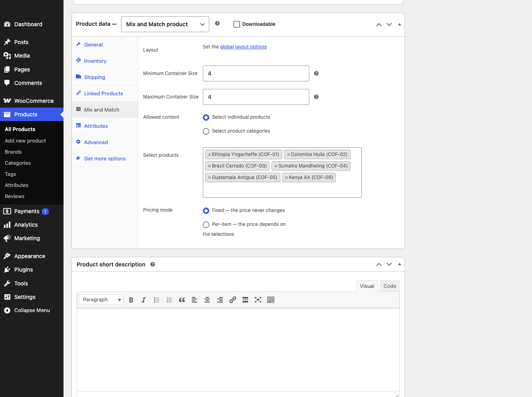
Task: Collapse the Product data panel
Action: [399, 25]
